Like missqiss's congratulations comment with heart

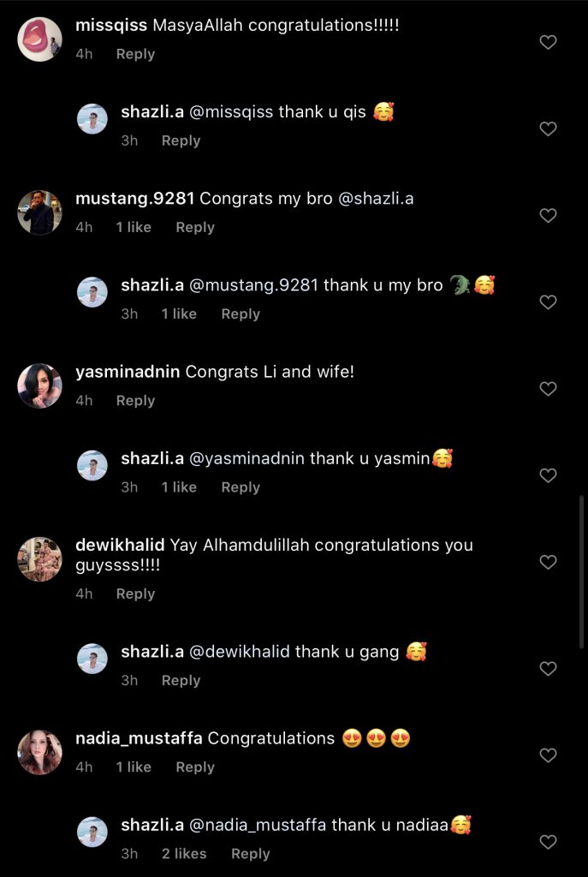pyautogui.click(x=549, y=42)
